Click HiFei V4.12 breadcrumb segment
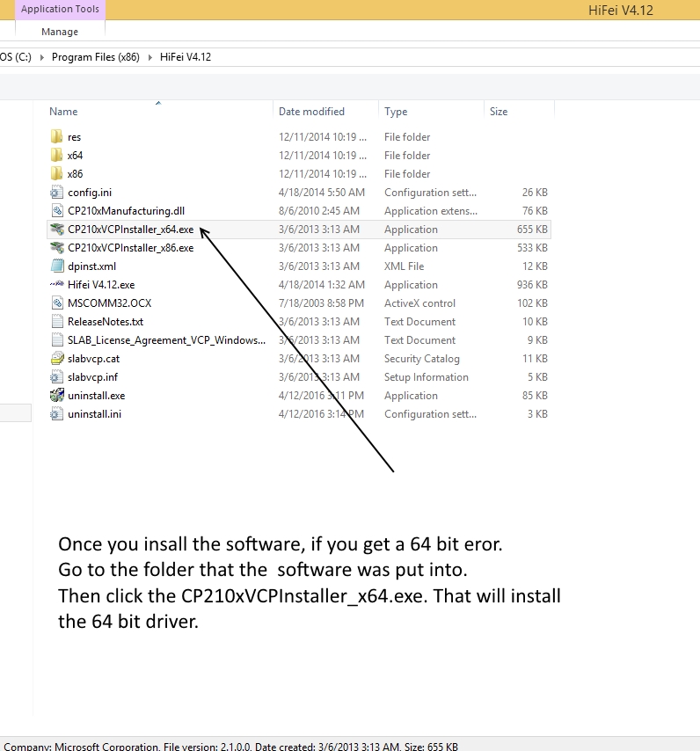The height and width of the screenshot is (751, 700). (x=186, y=57)
